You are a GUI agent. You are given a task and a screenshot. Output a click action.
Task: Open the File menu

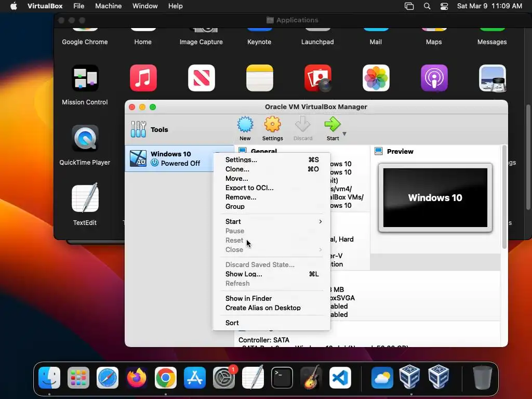[79, 6]
